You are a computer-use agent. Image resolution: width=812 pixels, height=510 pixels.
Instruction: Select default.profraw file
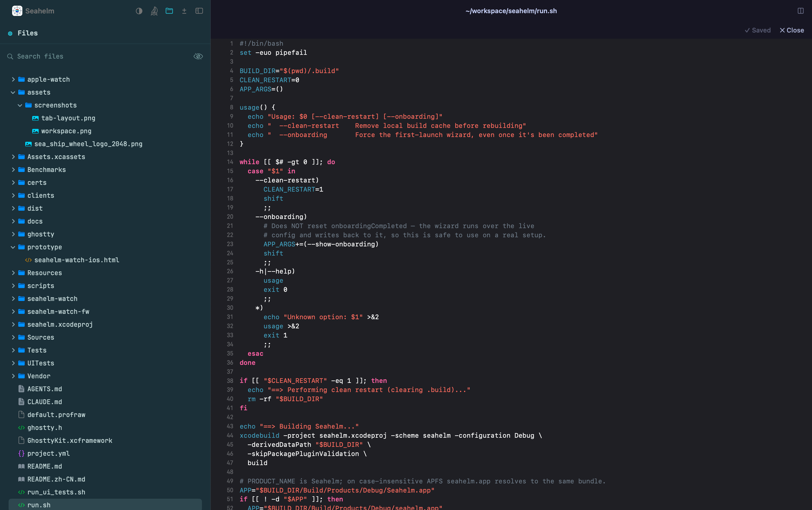56,415
